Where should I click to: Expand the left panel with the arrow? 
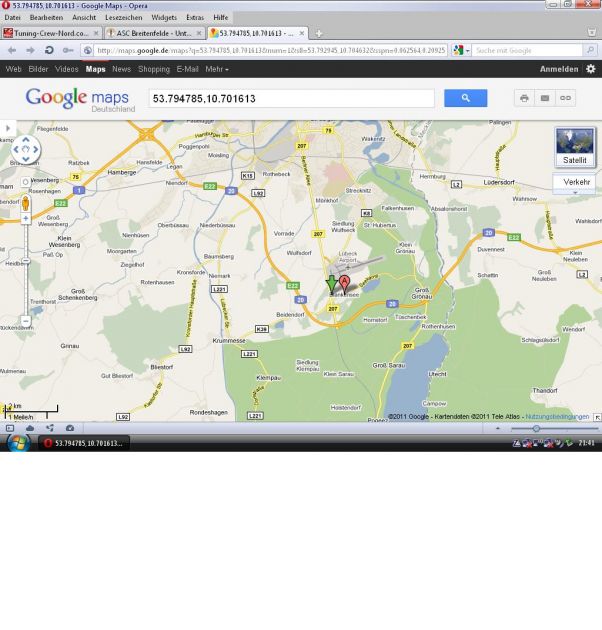tap(8, 128)
